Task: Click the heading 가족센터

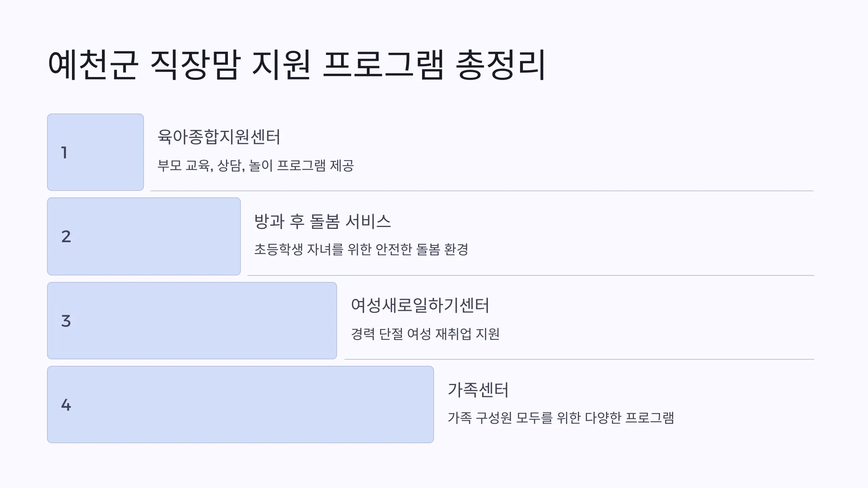Action: coord(478,390)
